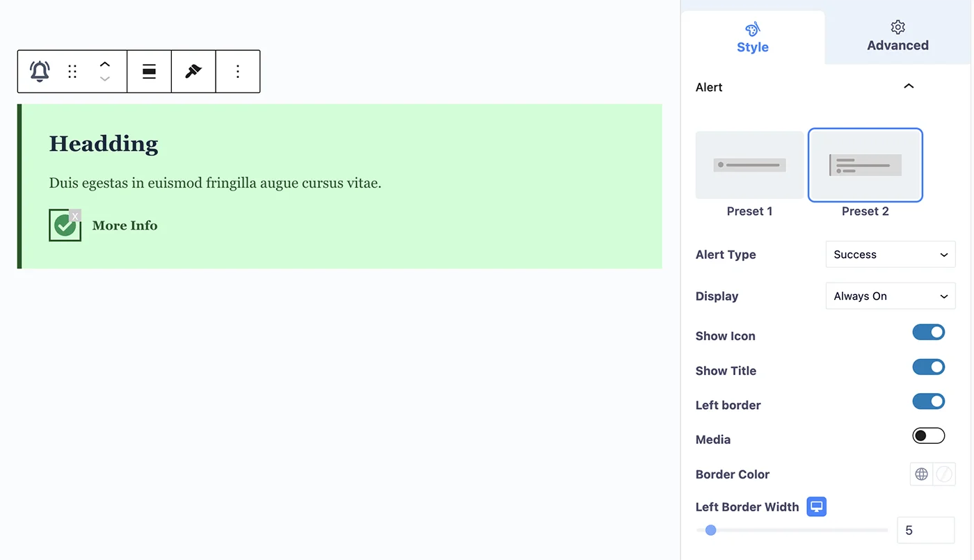
Task: Click the Preset 1 label
Action: (749, 211)
